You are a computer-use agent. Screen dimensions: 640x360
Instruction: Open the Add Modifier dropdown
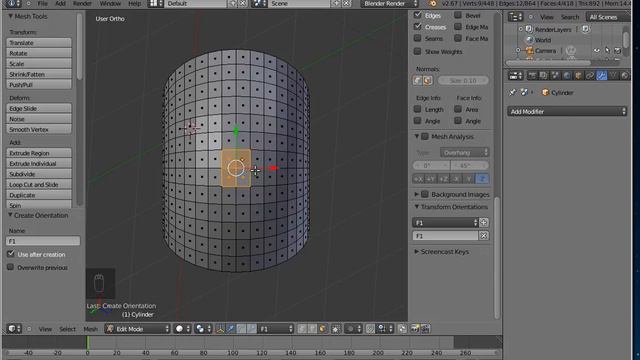click(567, 111)
